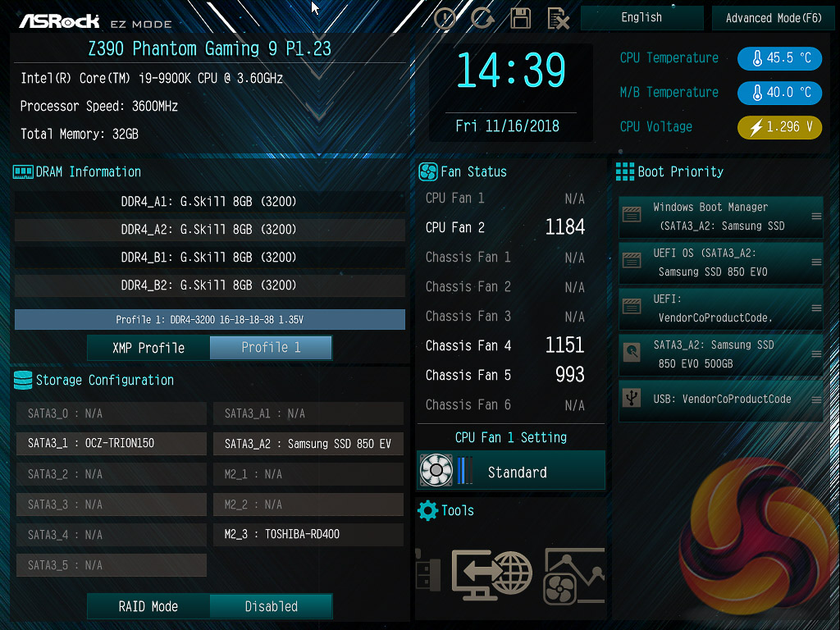
Task: Click the discard changes document icon
Action: [558, 19]
